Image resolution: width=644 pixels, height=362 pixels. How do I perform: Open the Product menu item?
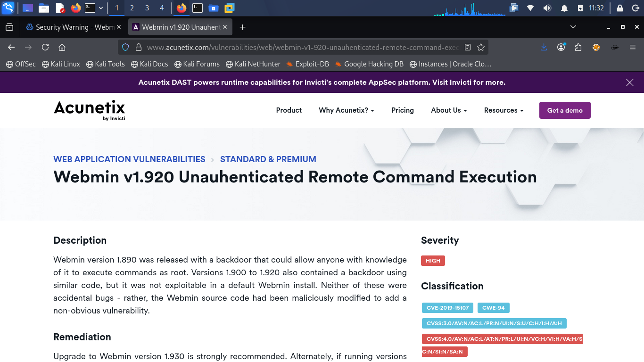coord(289,110)
